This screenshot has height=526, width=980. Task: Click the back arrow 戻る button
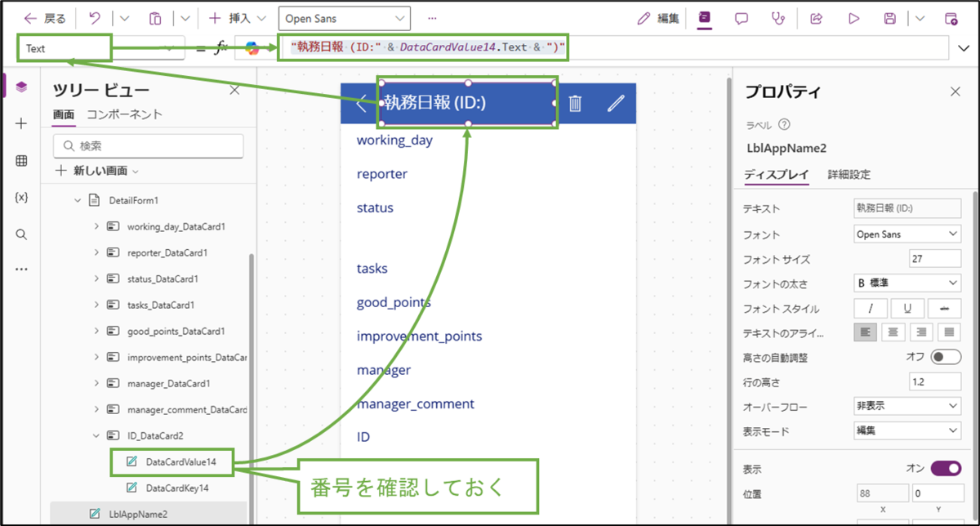45,18
